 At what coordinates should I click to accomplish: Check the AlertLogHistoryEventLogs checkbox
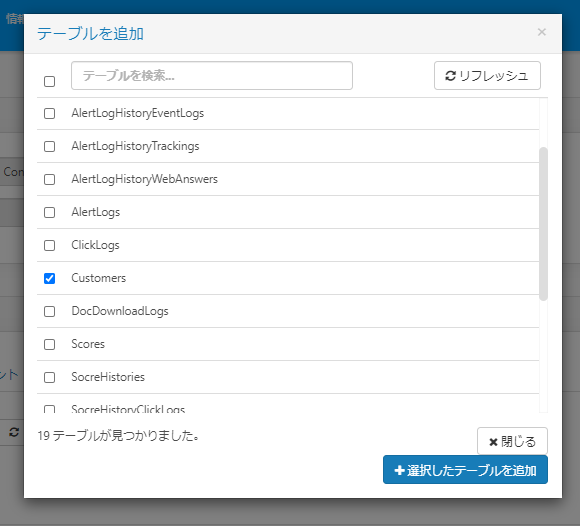point(50,114)
